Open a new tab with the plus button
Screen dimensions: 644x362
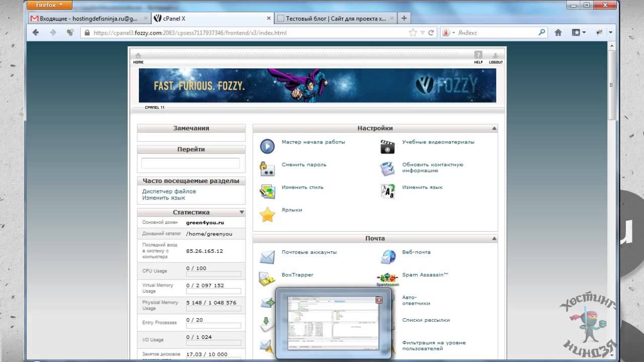404,18
